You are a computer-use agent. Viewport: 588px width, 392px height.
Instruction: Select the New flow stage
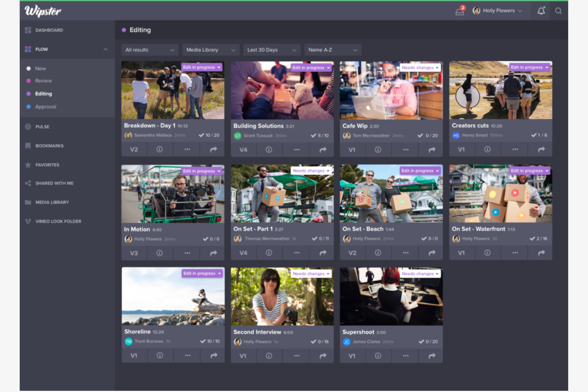pyautogui.click(x=40, y=68)
